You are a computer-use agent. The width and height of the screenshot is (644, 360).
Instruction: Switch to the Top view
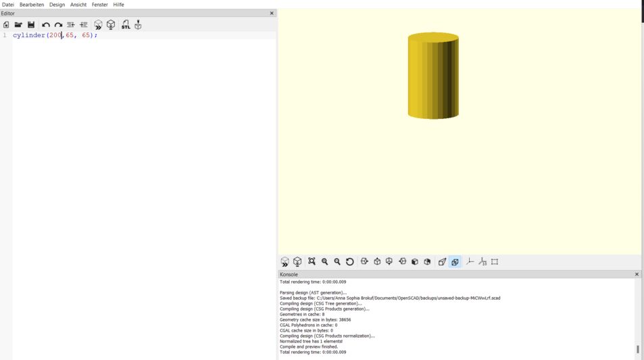click(x=377, y=261)
